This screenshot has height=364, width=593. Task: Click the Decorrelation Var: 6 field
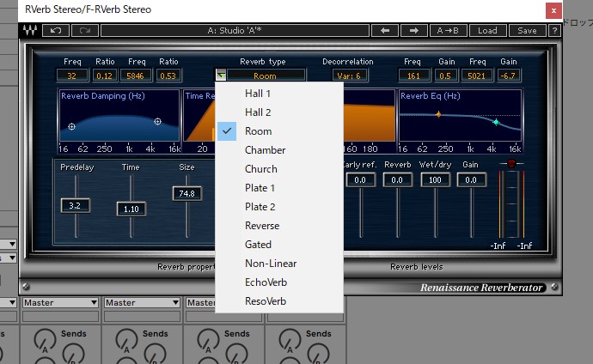[x=349, y=76]
